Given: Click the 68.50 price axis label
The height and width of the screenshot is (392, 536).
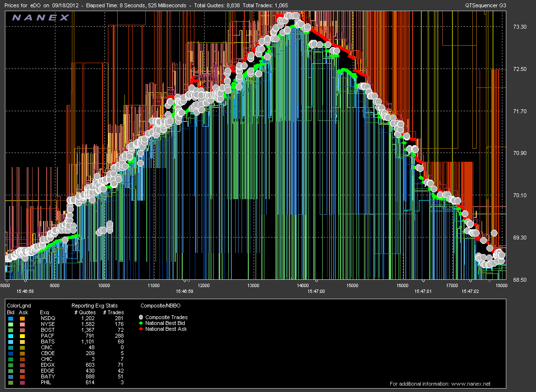Looking at the screenshot, I should tap(520, 280).
